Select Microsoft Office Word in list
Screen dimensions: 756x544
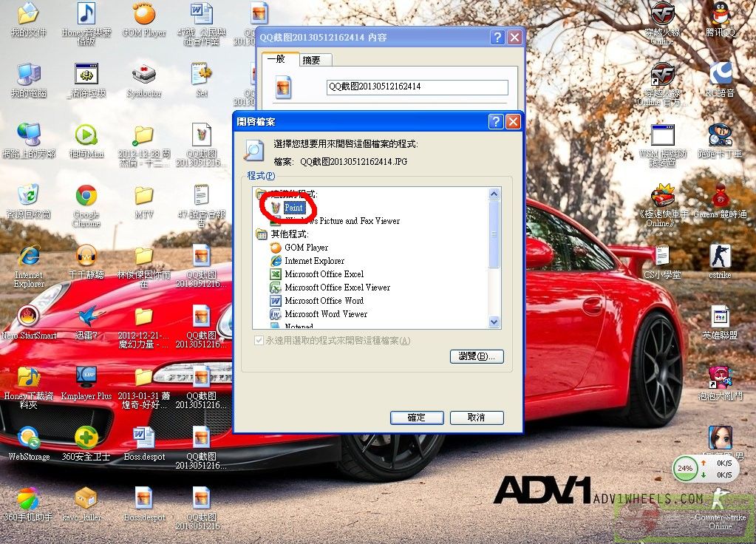[324, 301]
